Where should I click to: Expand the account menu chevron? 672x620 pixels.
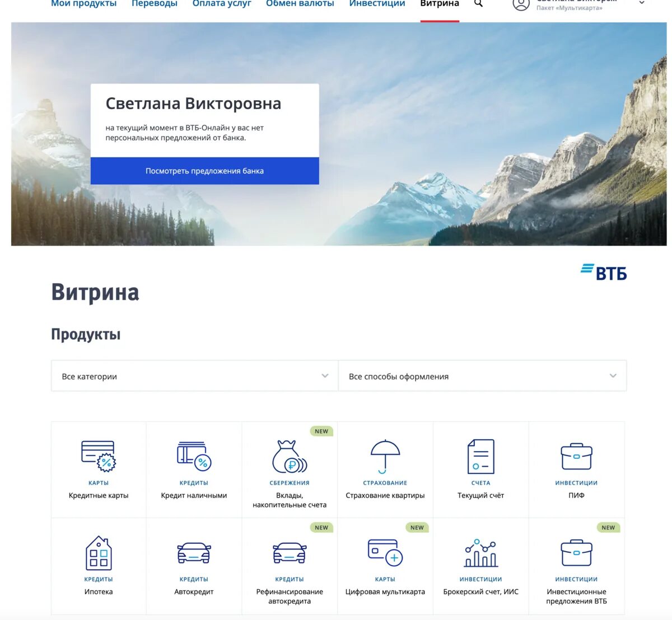click(x=642, y=3)
